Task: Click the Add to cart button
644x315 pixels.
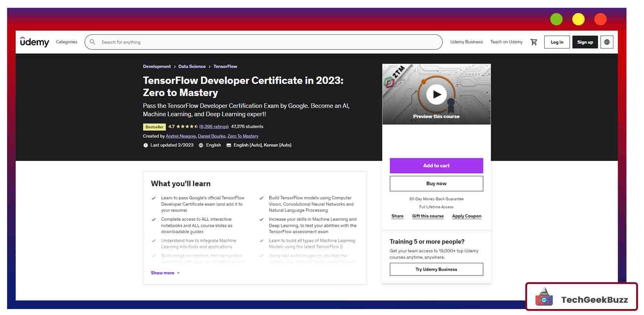Action: pos(436,166)
